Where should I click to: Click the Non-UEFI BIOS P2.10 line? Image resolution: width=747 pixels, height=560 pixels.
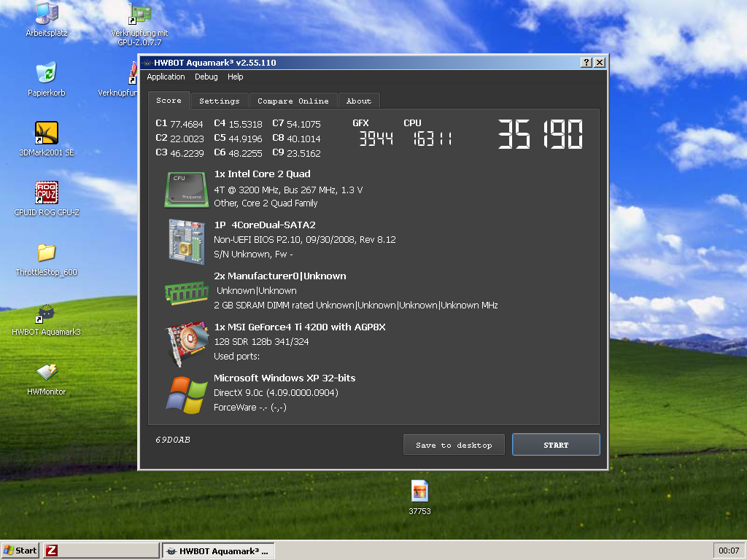[x=304, y=239]
